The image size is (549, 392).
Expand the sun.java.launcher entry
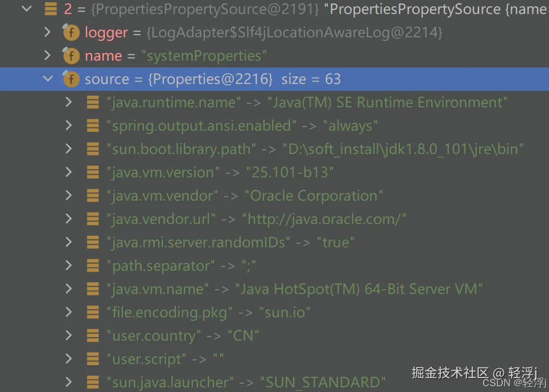tap(69, 382)
